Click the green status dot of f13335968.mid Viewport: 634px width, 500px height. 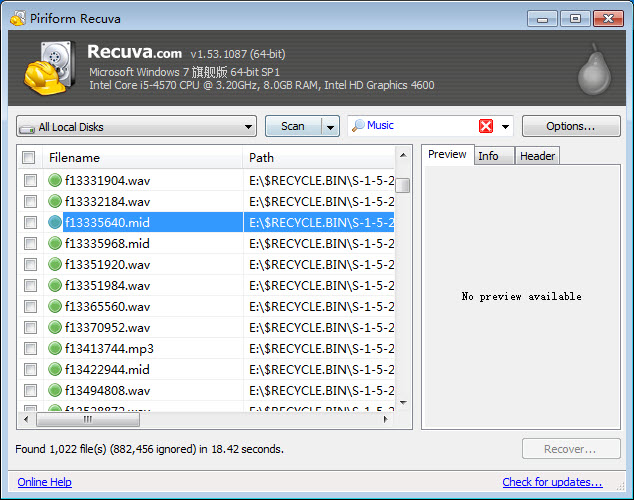pos(55,243)
